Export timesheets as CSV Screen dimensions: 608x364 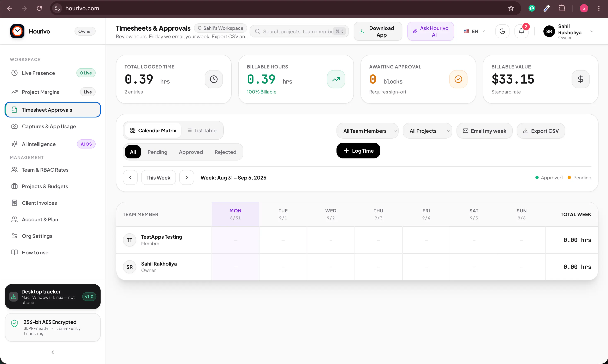pyautogui.click(x=541, y=131)
